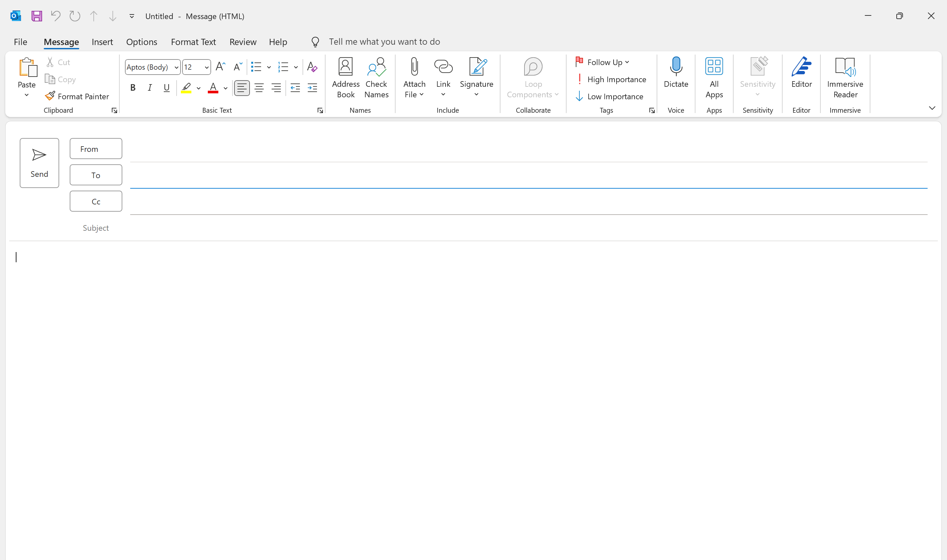Image resolution: width=947 pixels, height=560 pixels.
Task: Decrease indent level
Action: click(x=295, y=88)
